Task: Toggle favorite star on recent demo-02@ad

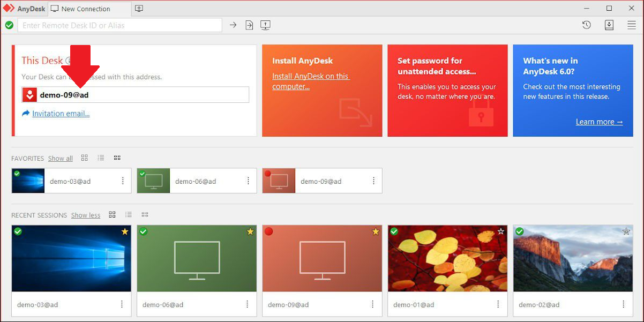Action: [x=626, y=231]
